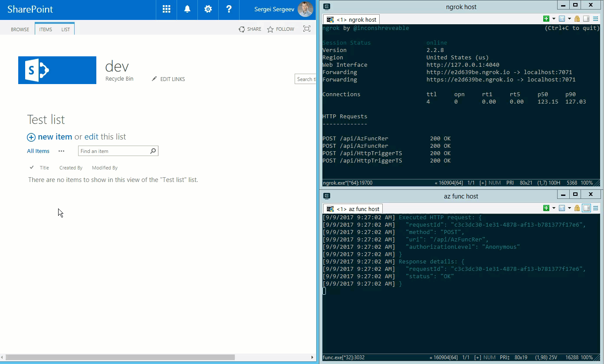
Task: Click EDIT LINKS next to site title
Action: pos(168,79)
